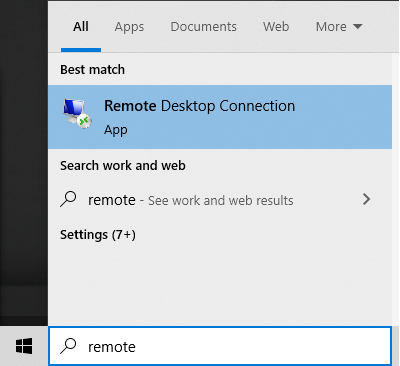
Task: Expand the Settings (7+) results group
Action: [x=98, y=235]
